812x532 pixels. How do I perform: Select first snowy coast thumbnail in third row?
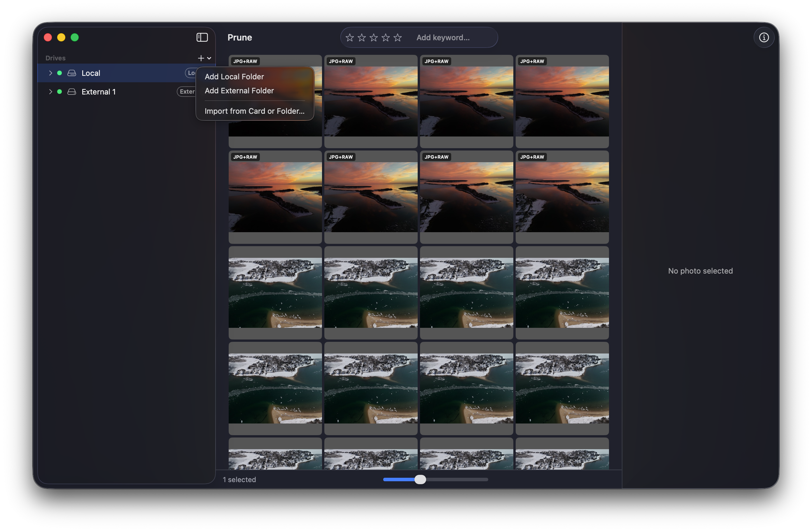275,293
